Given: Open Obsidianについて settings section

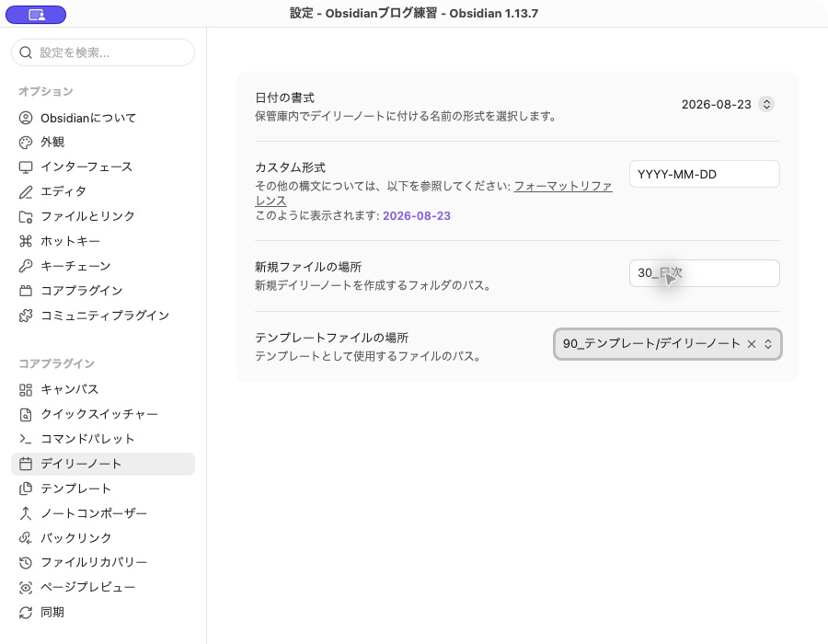Looking at the screenshot, I should pos(103,118).
